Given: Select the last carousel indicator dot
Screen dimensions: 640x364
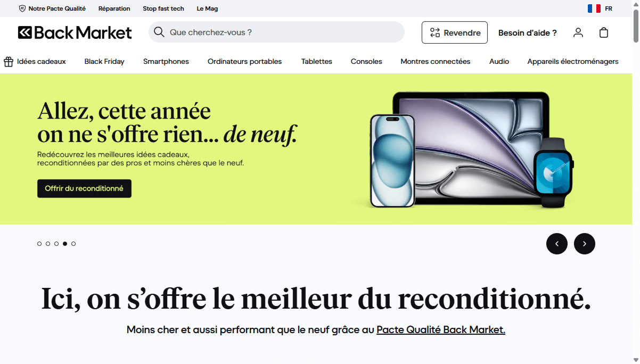Looking at the screenshot, I should (x=73, y=243).
